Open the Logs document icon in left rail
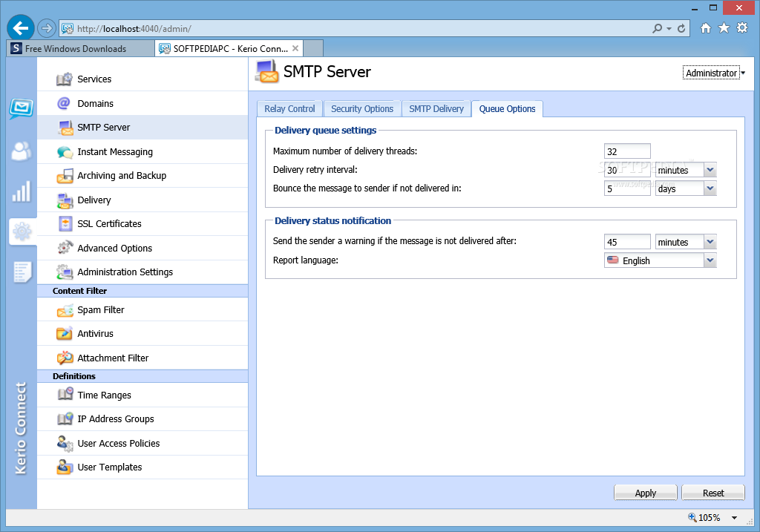 [x=22, y=272]
